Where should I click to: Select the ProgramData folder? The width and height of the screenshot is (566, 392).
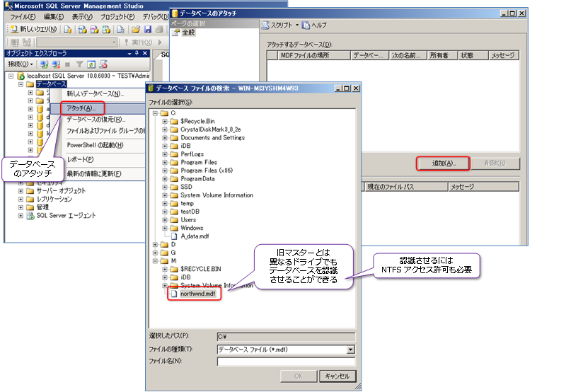point(198,179)
